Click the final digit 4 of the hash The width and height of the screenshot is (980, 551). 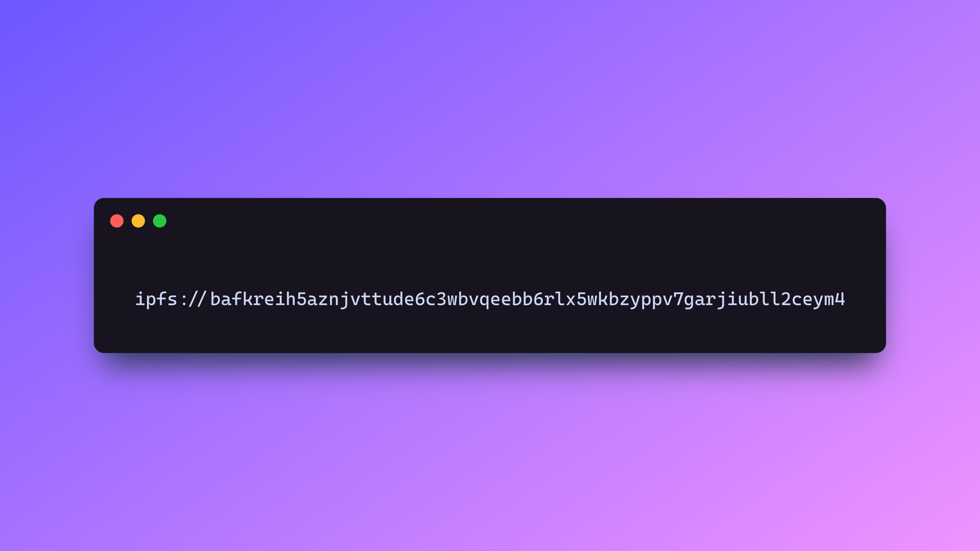click(x=840, y=299)
